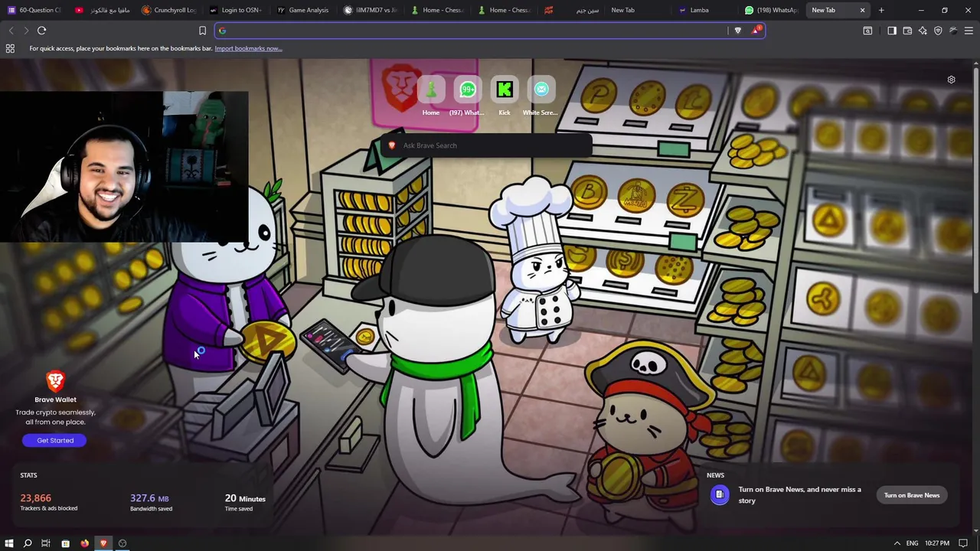Image resolution: width=980 pixels, height=551 pixels.
Task: Open the White Screen top-site shortcut
Action: coord(541,96)
